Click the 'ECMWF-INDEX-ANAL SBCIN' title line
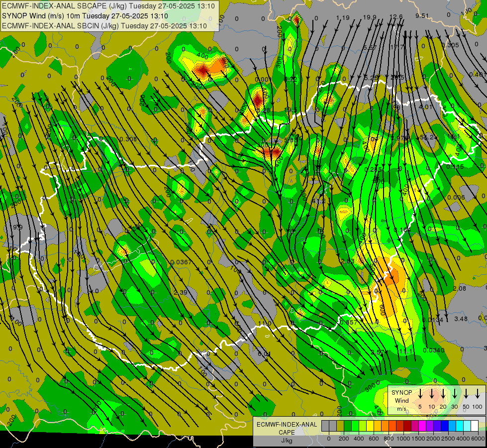This screenshot has height=448, width=487. point(104,26)
